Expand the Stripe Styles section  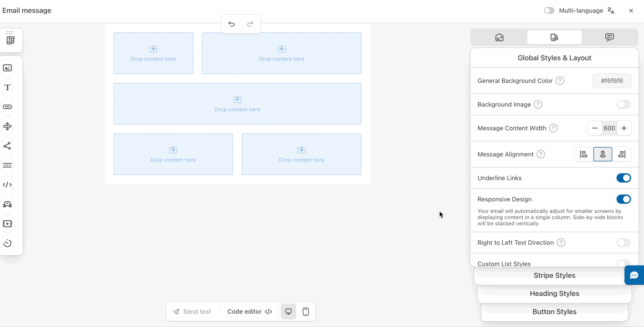[554, 275]
